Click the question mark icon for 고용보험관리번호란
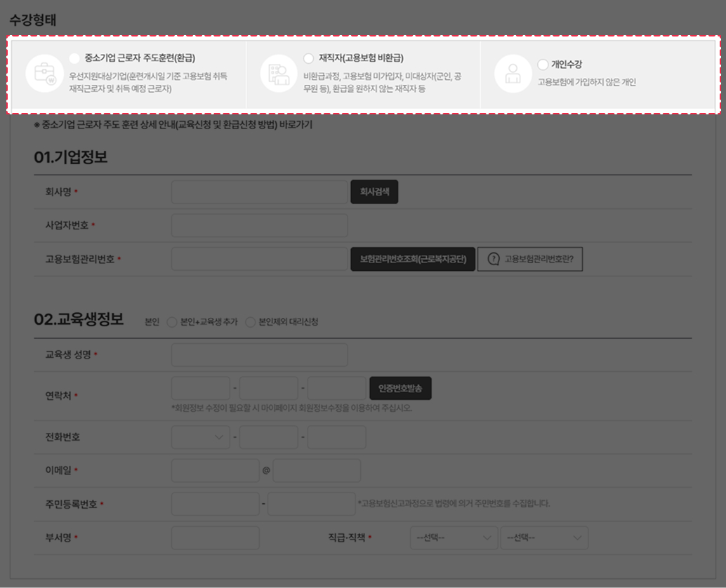Viewport: 726px width, 588px height. tap(494, 259)
